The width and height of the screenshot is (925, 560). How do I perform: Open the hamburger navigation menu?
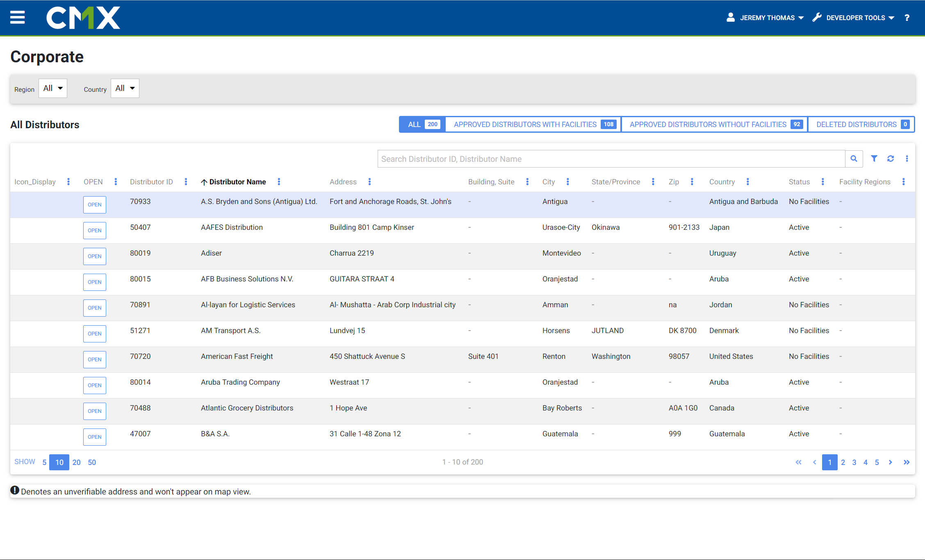17,18
